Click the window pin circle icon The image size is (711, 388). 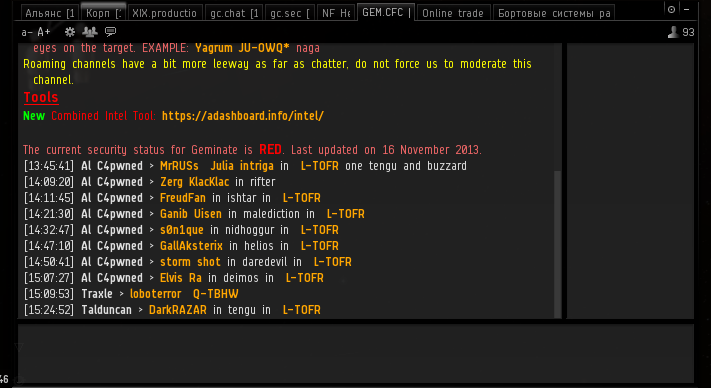(x=672, y=9)
